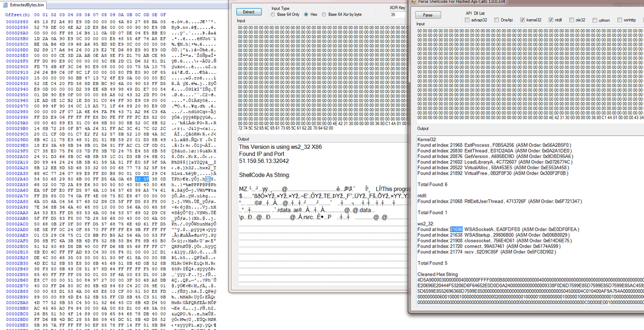Click the file icon on ExtractedBytes.bin tab
The image size is (644, 330).
(x=5, y=4)
